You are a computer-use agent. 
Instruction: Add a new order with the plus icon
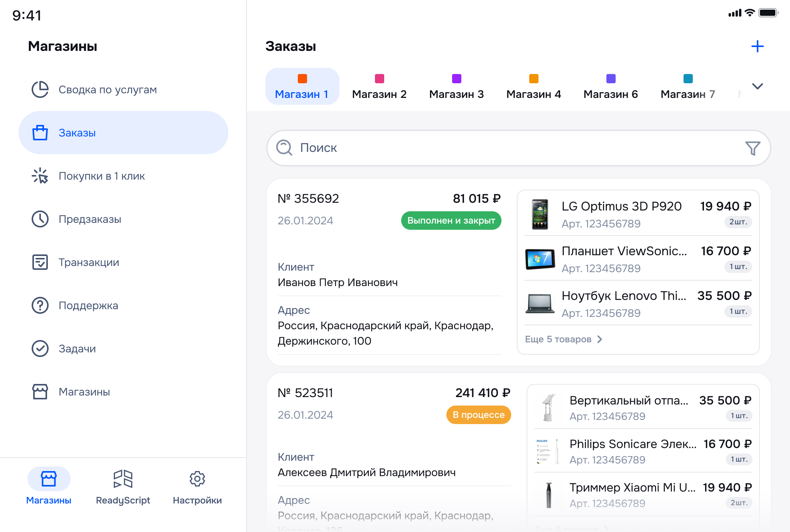tap(758, 46)
